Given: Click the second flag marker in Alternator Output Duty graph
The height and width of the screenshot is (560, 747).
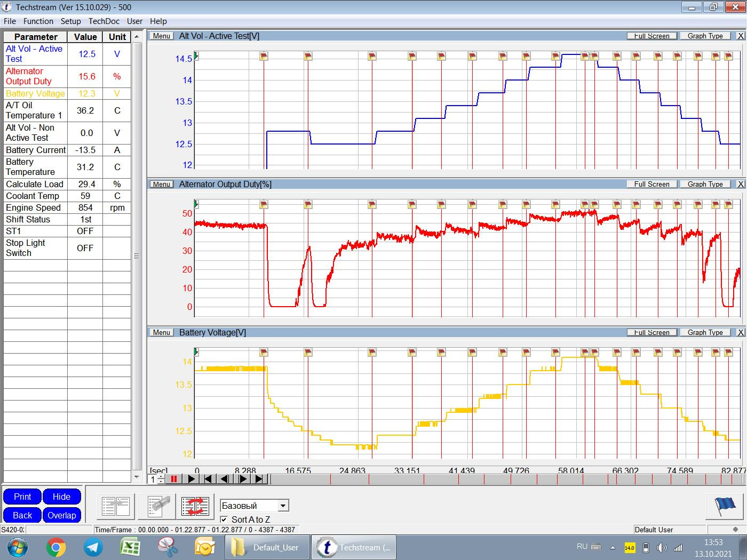Looking at the screenshot, I should pos(308,204).
